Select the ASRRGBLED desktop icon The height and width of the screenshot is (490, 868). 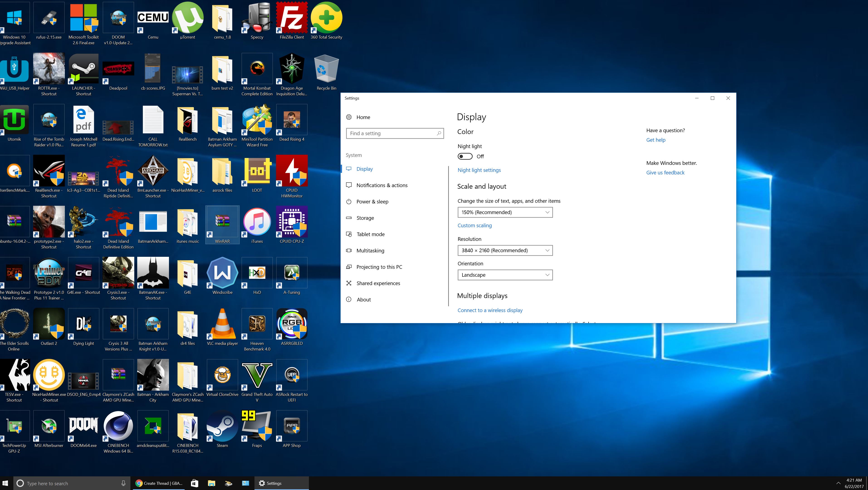pos(292,327)
